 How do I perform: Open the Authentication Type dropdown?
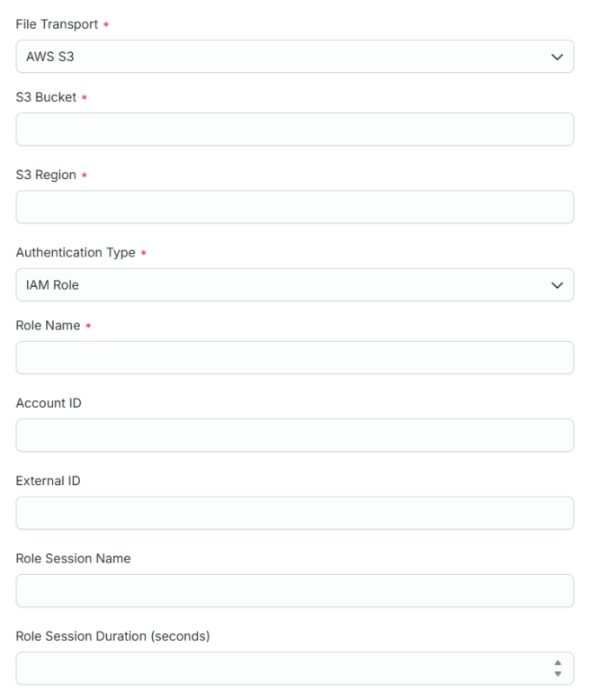295,285
